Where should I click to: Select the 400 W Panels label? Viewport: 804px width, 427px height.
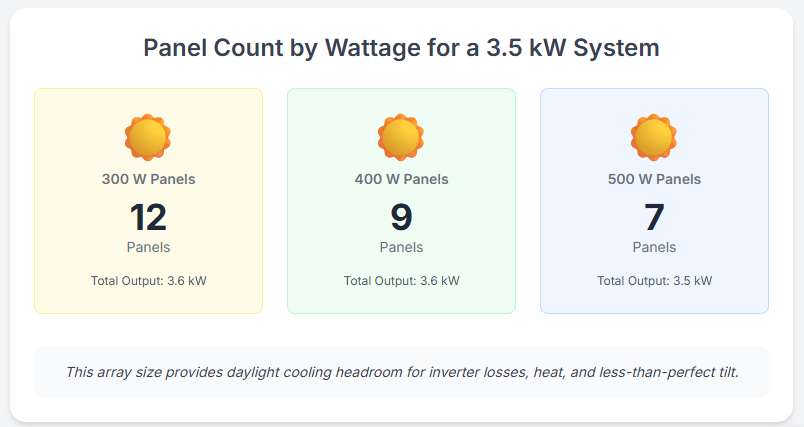pos(401,180)
